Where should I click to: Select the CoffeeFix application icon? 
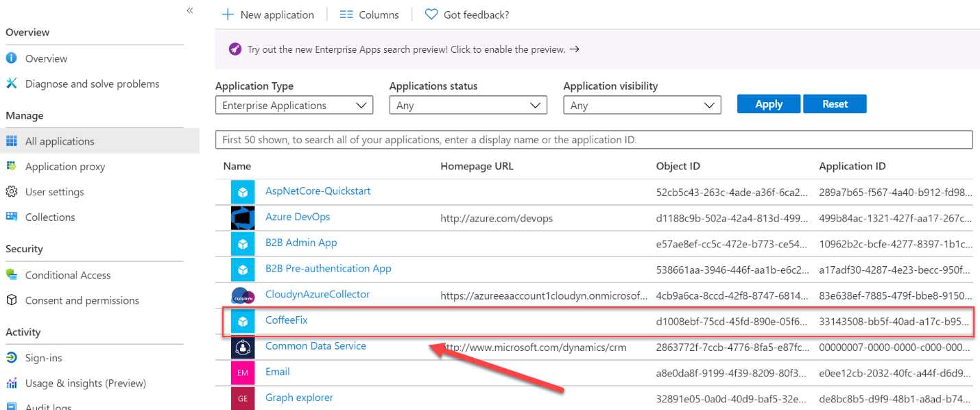click(x=243, y=320)
